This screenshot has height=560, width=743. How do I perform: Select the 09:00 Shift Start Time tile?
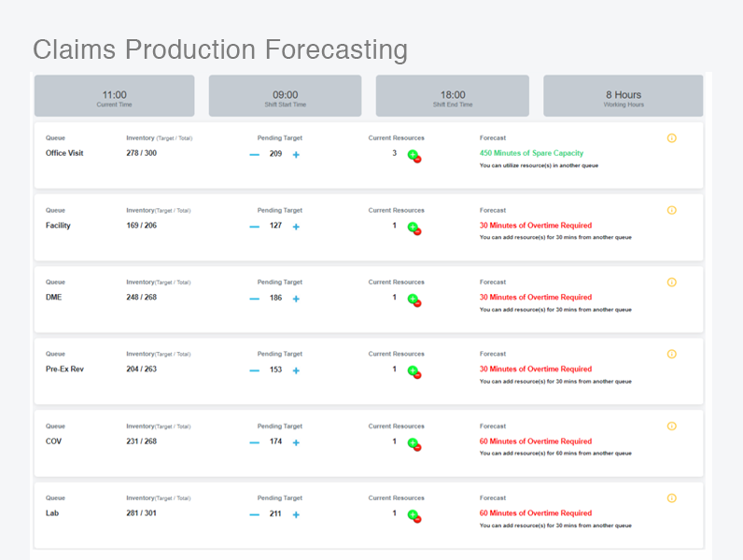tap(286, 96)
